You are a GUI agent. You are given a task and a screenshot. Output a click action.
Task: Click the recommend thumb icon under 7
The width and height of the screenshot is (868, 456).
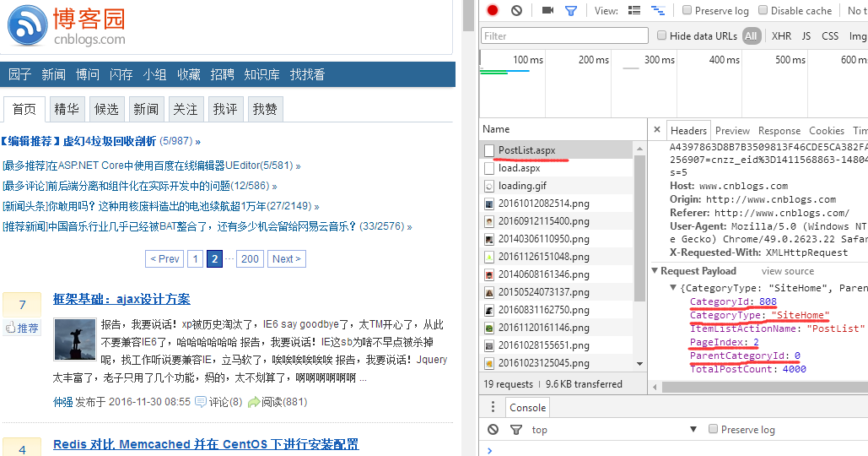click(x=10, y=328)
